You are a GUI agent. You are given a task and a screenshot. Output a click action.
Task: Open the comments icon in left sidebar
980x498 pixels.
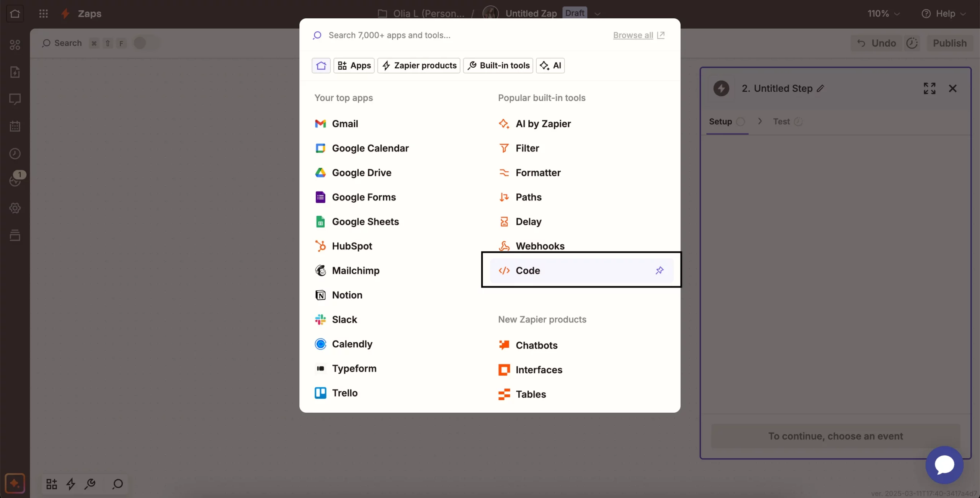[15, 99]
